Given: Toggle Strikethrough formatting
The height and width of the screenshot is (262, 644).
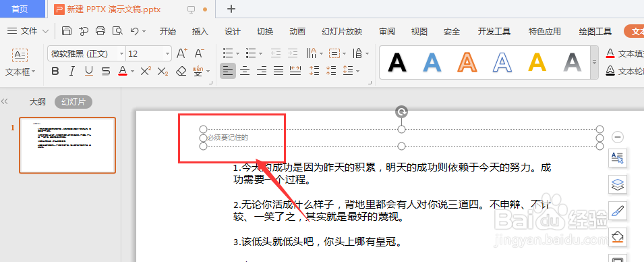Looking at the screenshot, I should click(106, 71).
